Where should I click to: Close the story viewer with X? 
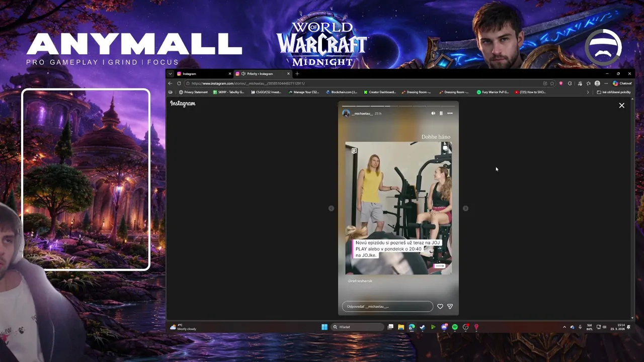pos(622,106)
